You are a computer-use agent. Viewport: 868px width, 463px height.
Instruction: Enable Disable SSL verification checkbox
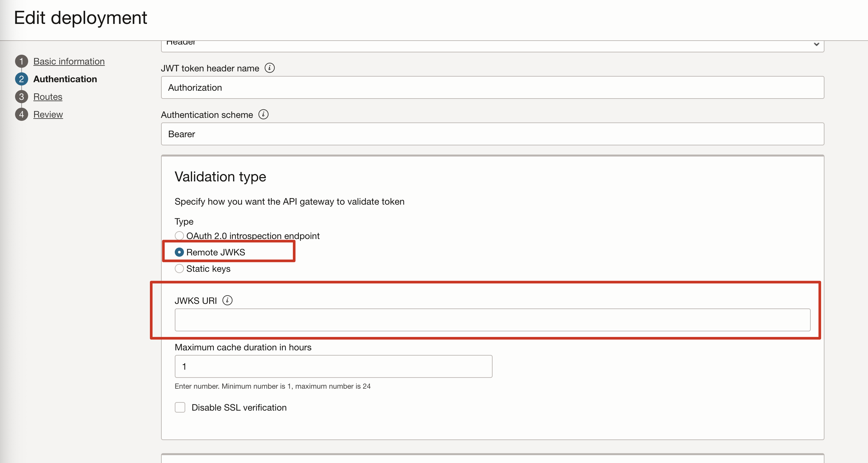(x=180, y=407)
